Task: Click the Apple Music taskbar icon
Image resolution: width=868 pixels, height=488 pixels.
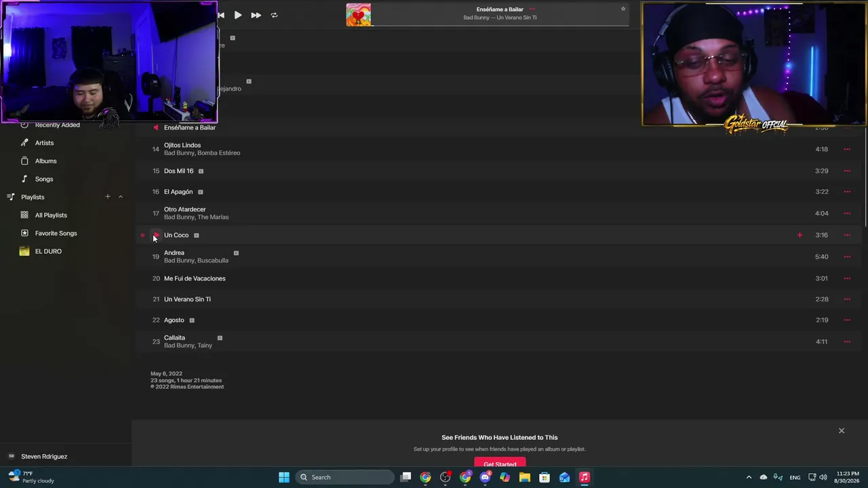Action: pos(584,477)
